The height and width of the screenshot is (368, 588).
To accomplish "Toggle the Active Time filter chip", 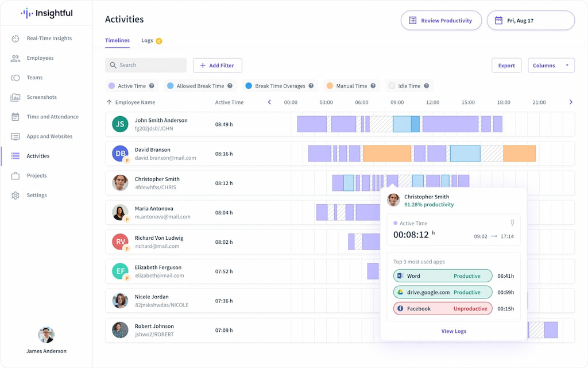I will tap(131, 86).
